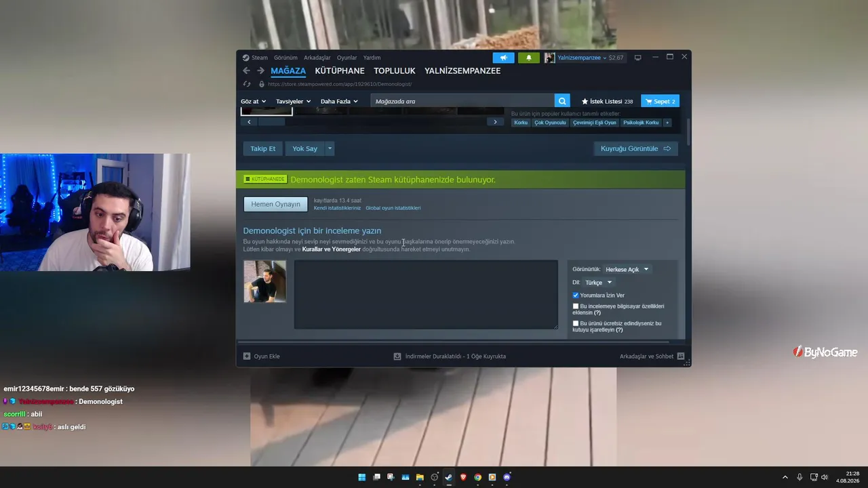Open the Windows Start menu
This screenshot has height=488, width=868.
click(362, 477)
